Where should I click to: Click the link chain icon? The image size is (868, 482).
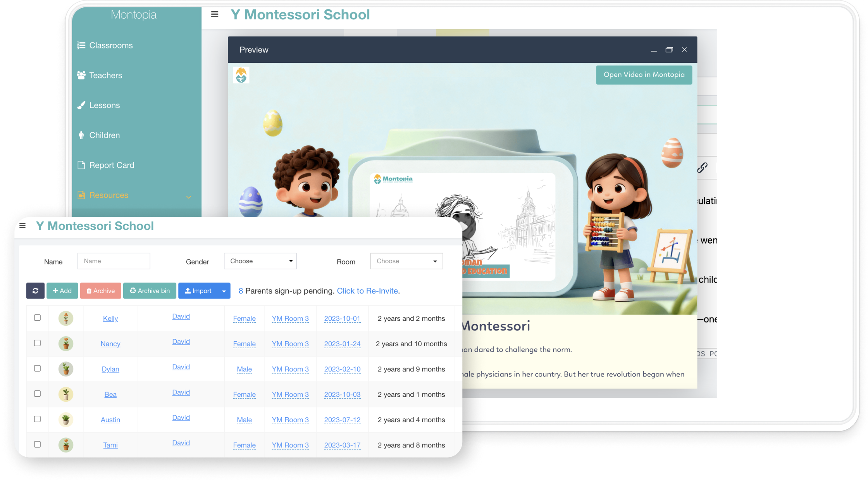tap(702, 168)
